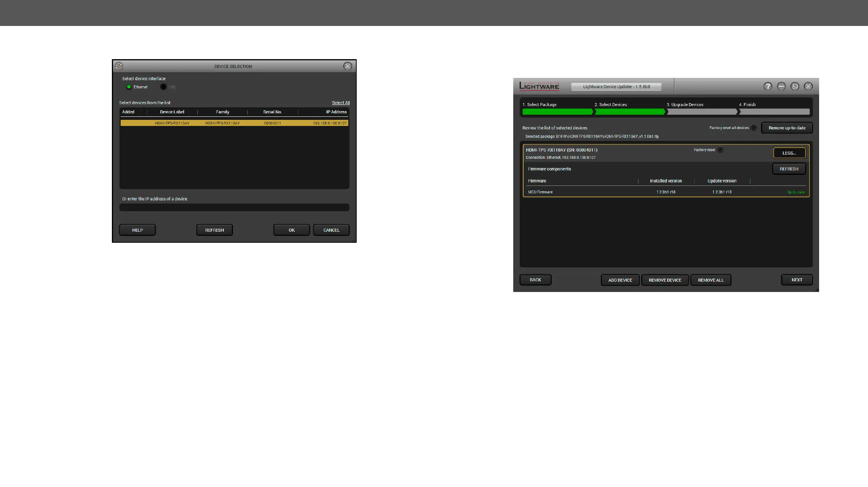Click the Remove up-to-date button
This screenshot has height=487, width=868.
click(787, 128)
